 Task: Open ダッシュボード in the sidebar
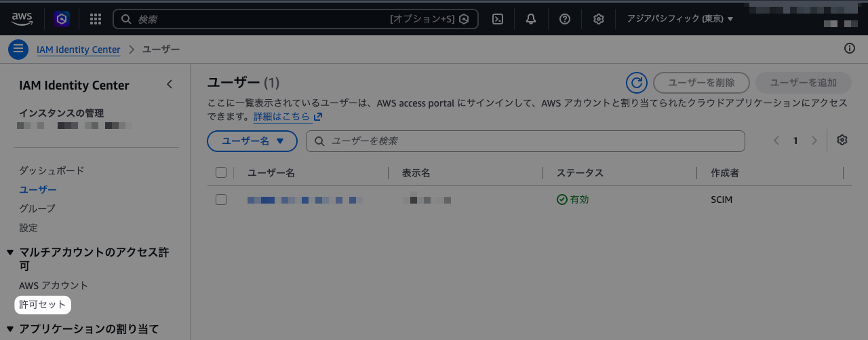[52, 170]
